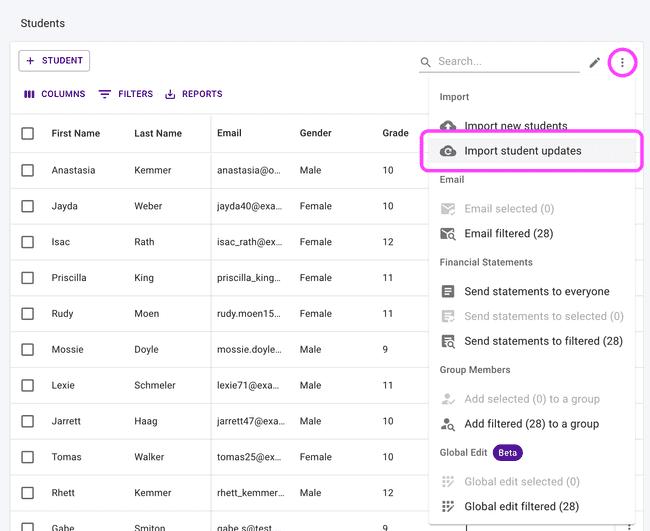Image resolution: width=650 pixels, height=531 pixels.
Task: Select the checkbox for Priscilla King
Action: click(x=28, y=278)
